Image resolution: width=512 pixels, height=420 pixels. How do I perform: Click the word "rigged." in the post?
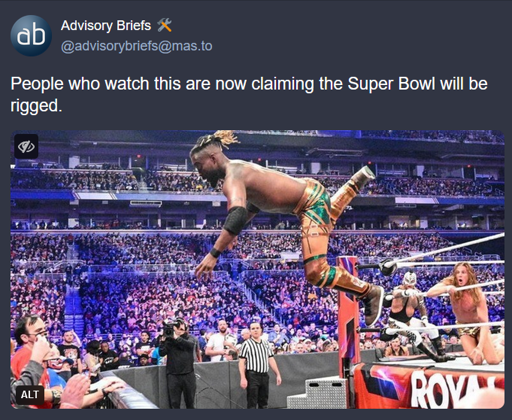point(36,106)
